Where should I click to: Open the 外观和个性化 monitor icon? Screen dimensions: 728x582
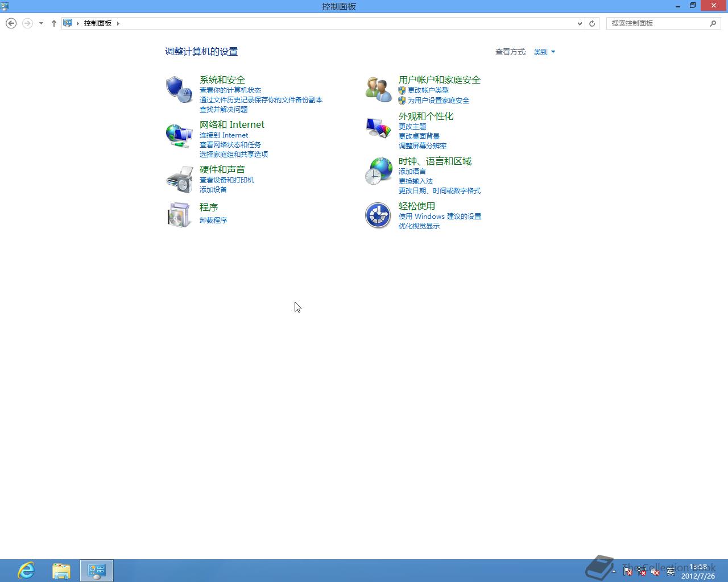pyautogui.click(x=378, y=127)
